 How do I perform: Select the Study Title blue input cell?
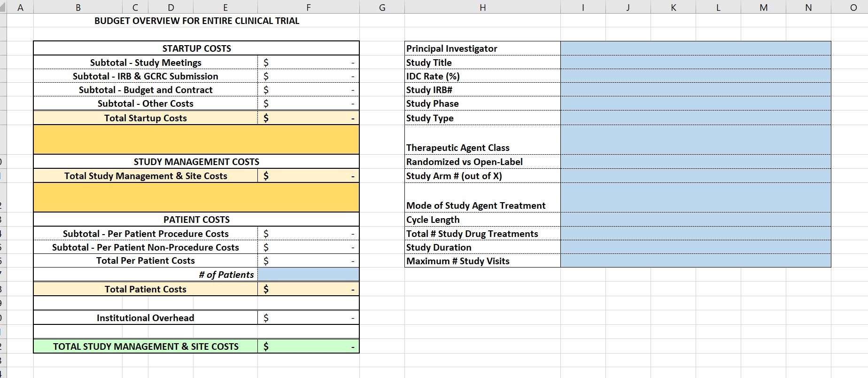pyautogui.click(x=695, y=63)
